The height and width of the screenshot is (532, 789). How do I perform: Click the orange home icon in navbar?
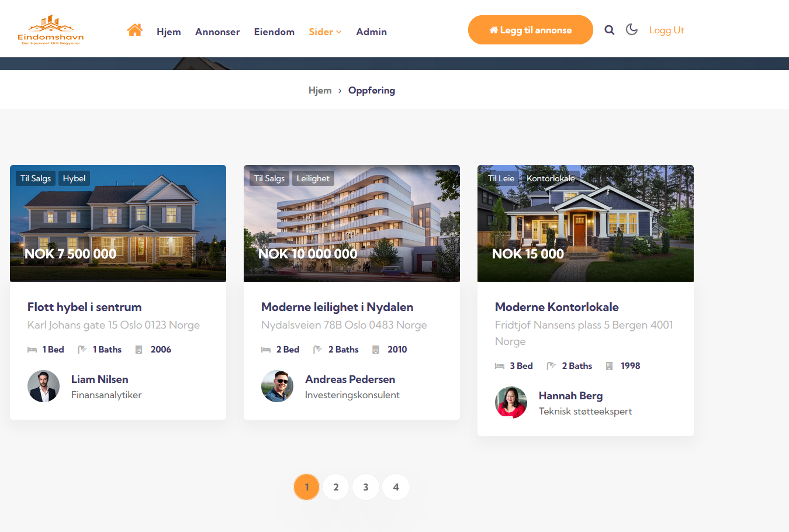(135, 30)
